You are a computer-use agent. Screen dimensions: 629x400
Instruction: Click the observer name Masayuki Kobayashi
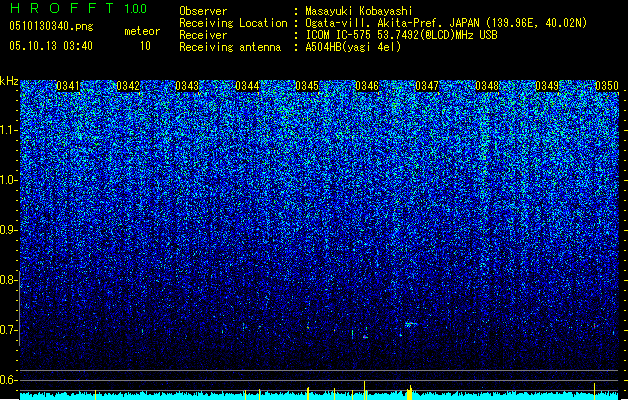[359, 11]
